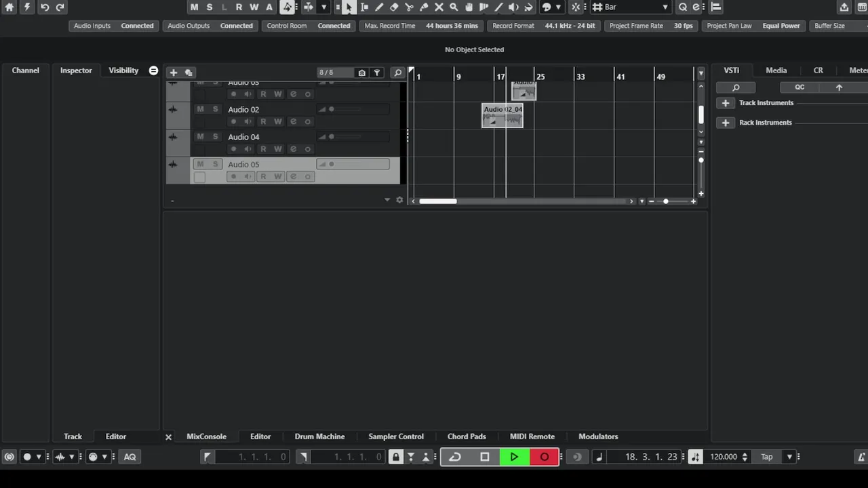Screen dimensions: 868x488
Task: Solo the Audio 04 track
Action: 216,136
